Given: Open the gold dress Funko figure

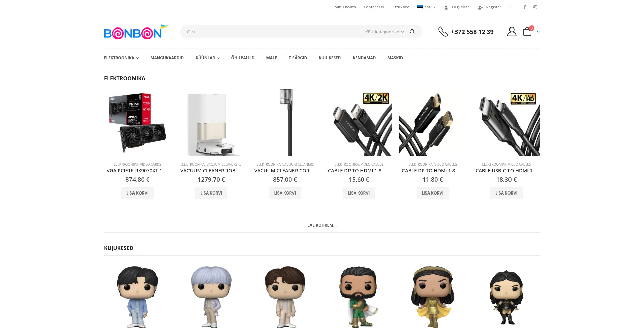Looking at the screenshot, I should click(433, 297).
